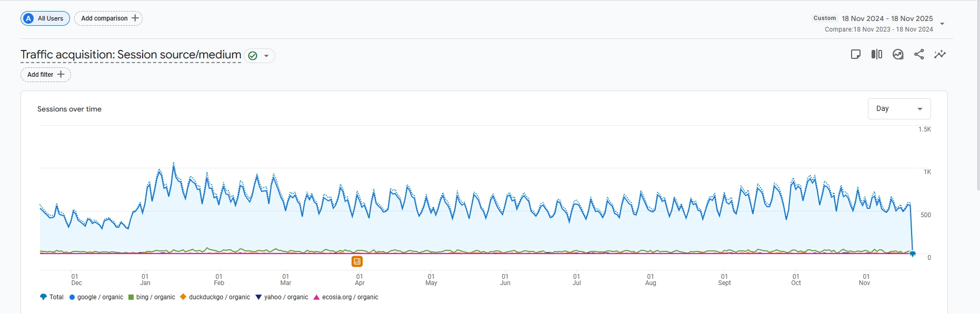The image size is (980, 314).
Task: Click the Custom date range label
Action: [824, 18]
